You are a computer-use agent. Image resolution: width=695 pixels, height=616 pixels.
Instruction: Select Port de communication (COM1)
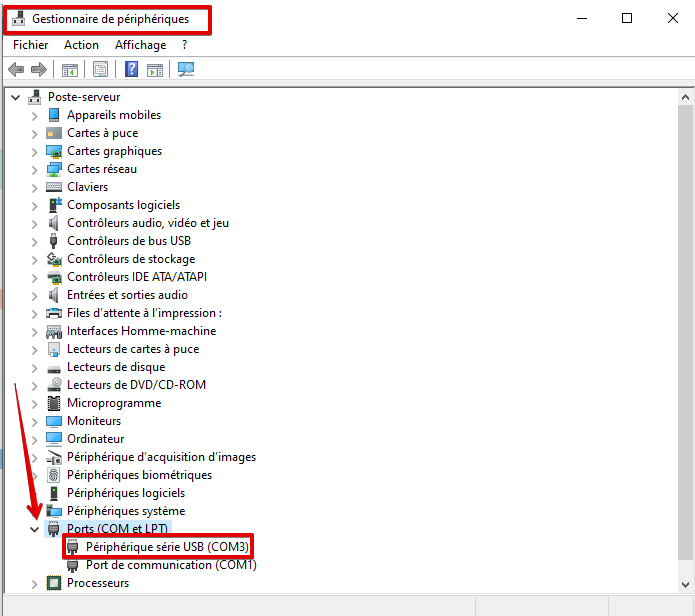[x=171, y=565]
